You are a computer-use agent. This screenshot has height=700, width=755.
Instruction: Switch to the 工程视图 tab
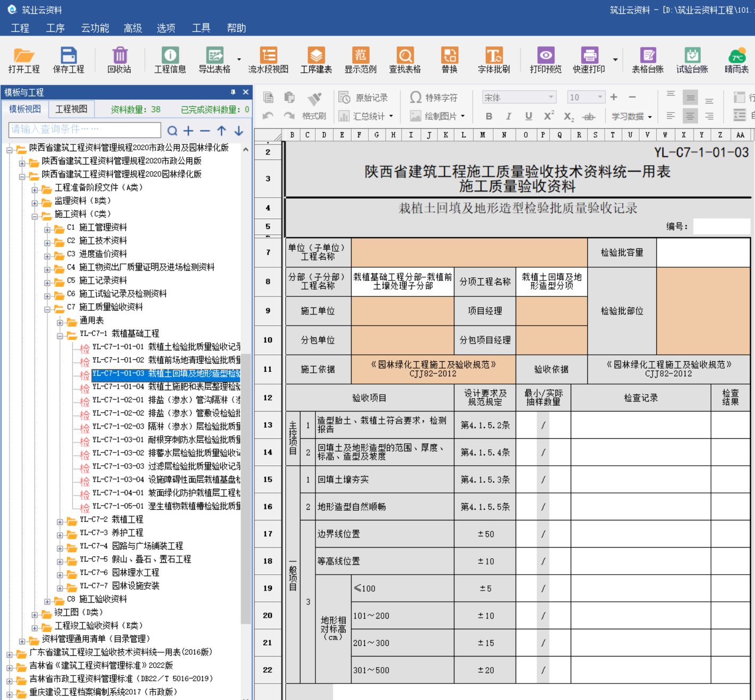coord(71,109)
